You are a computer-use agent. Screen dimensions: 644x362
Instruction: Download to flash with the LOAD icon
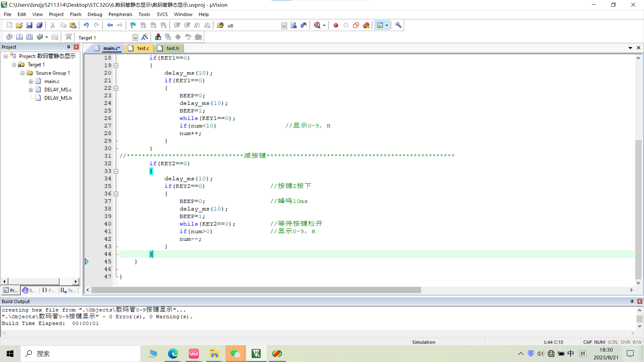(68, 37)
